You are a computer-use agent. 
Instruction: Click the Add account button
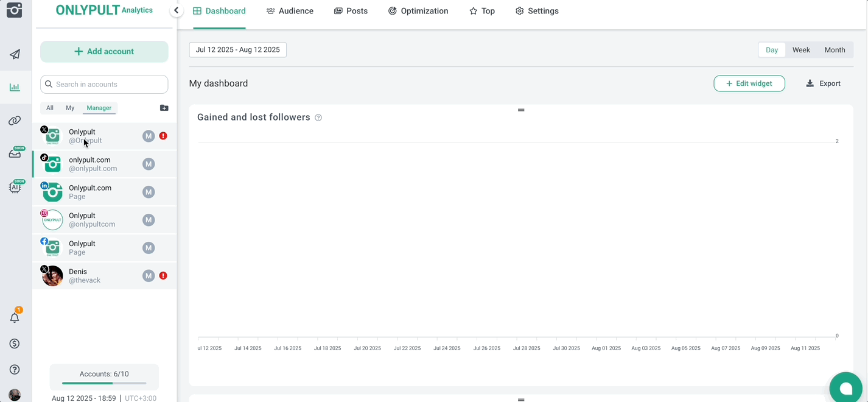[x=104, y=52]
